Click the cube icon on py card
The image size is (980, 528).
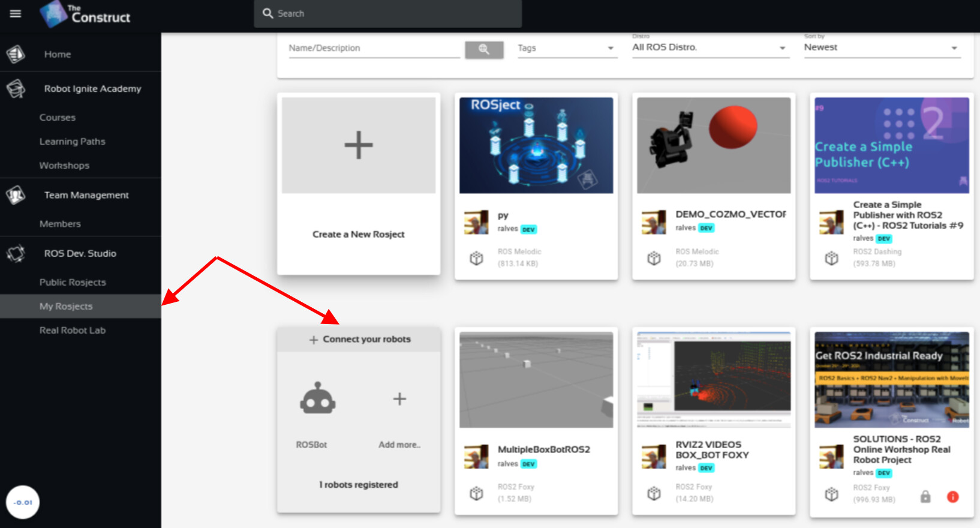pos(476,259)
